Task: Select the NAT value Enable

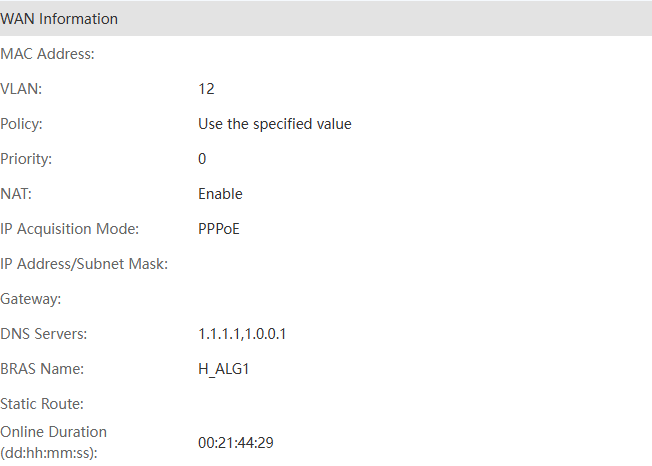Action: tap(220, 194)
